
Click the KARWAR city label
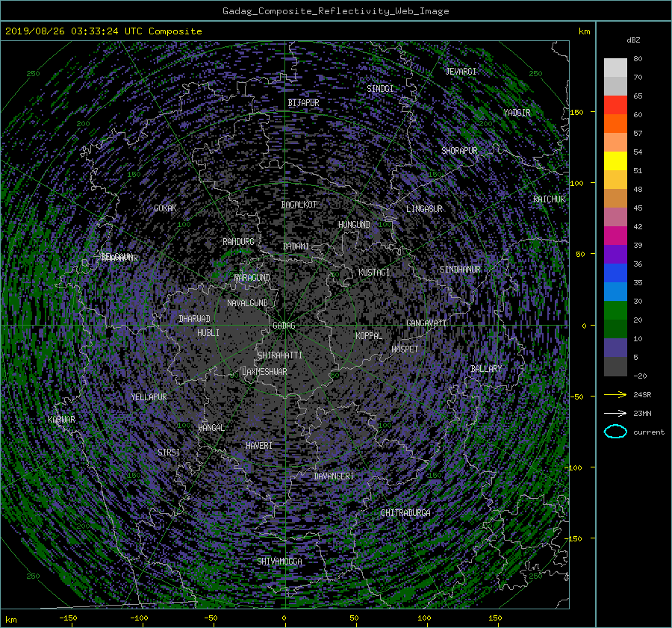[61, 419]
